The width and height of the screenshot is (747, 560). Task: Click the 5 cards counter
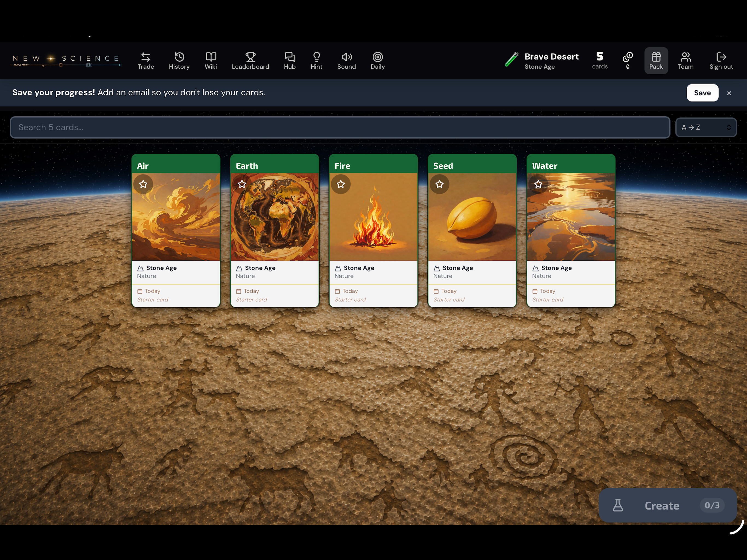[x=599, y=60]
